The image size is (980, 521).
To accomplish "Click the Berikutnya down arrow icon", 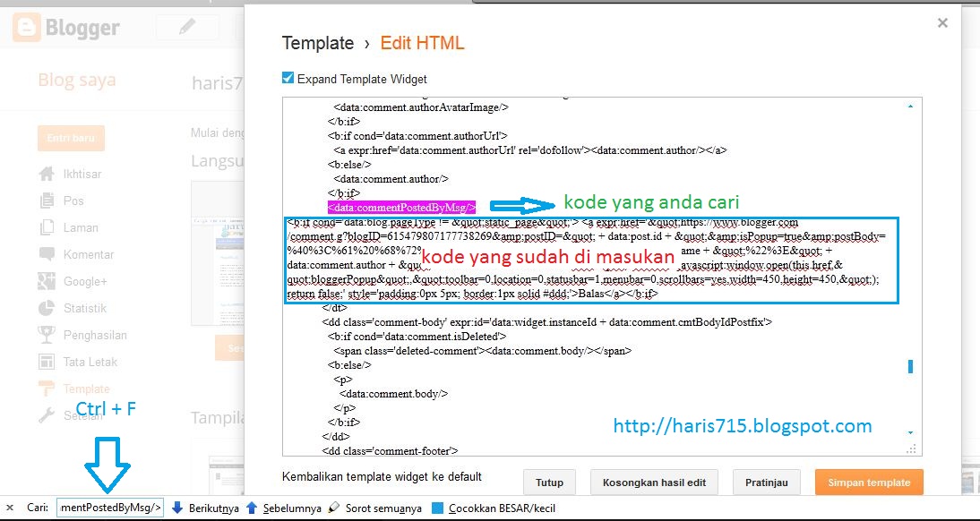I will point(176,508).
